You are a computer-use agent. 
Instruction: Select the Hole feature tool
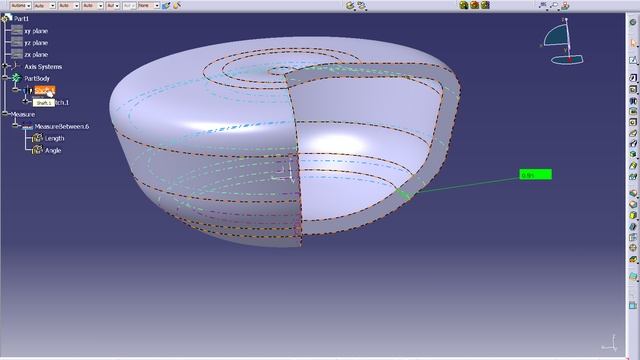pos(633,122)
